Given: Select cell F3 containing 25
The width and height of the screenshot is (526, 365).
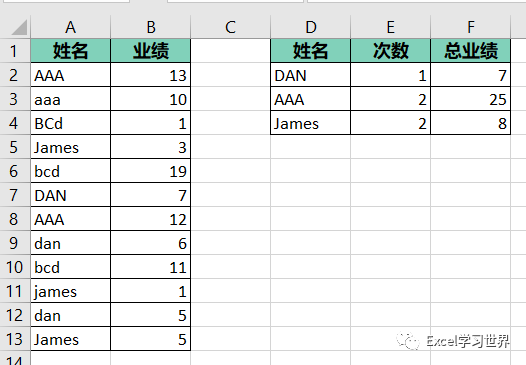Looking at the screenshot, I should point(471,99).
